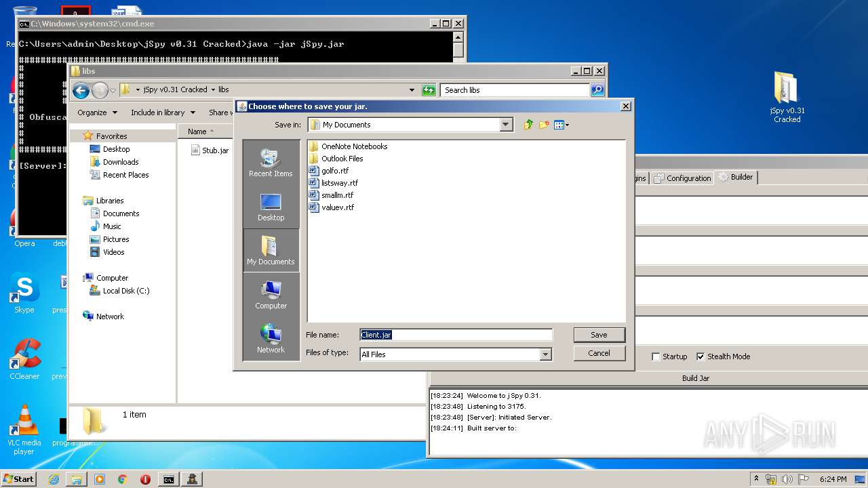
Task: Click volume icon in system tray
Action: (x=787, y=479)
